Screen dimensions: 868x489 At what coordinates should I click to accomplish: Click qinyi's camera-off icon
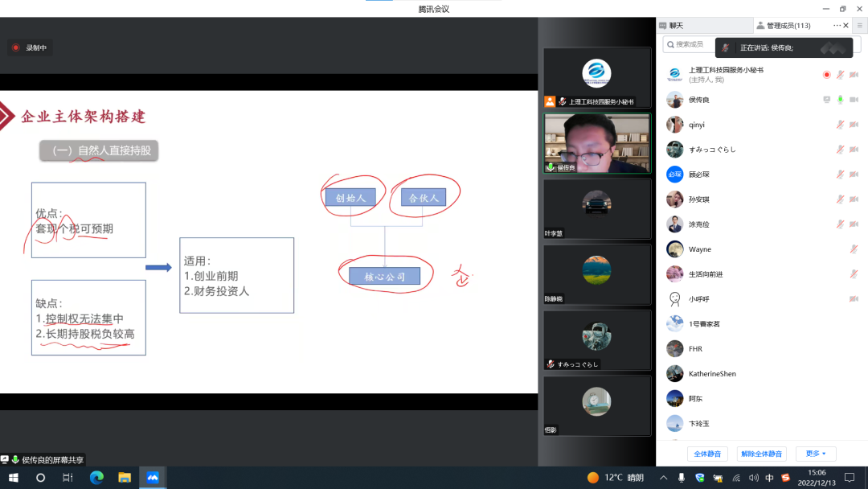(x=854, y=125)
